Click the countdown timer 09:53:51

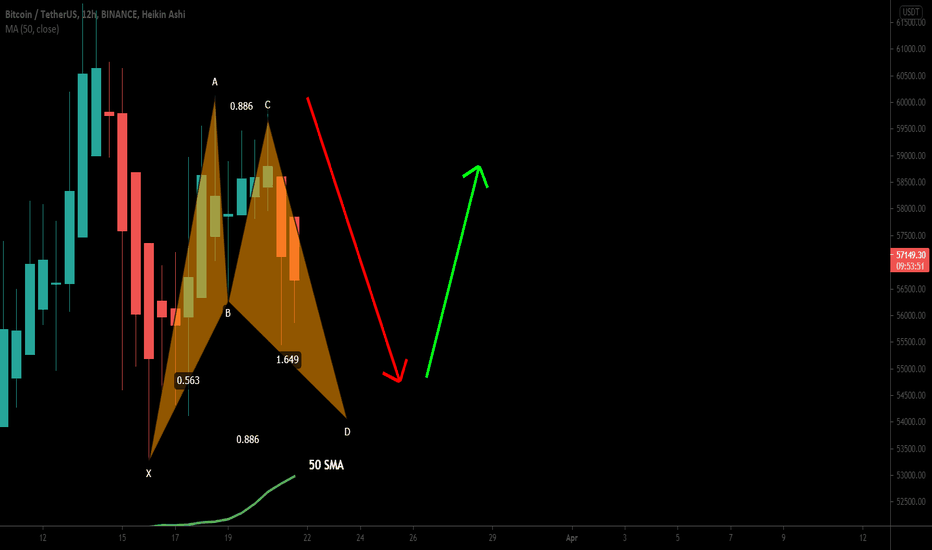click(910, 266)
